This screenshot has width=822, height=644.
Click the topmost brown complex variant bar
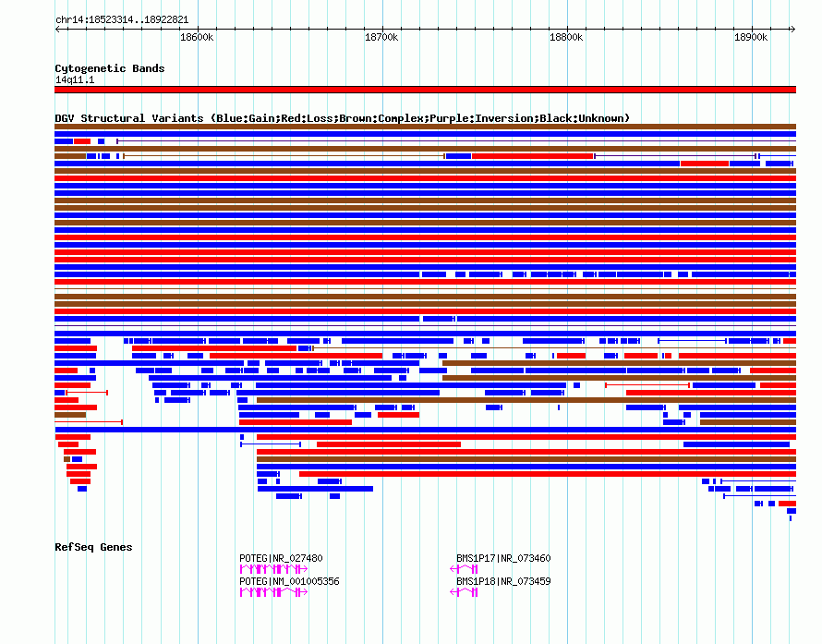425,127
